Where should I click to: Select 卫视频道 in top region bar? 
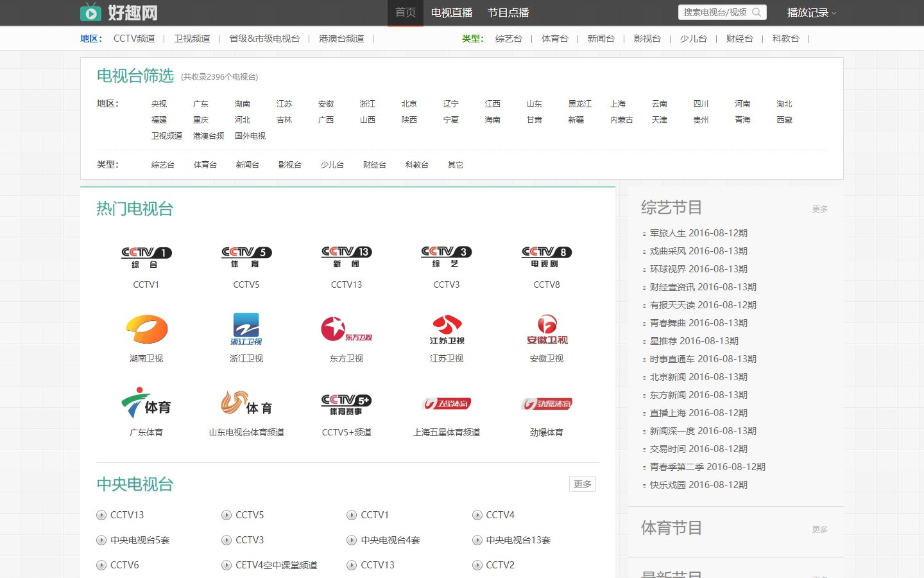point(193,39)
